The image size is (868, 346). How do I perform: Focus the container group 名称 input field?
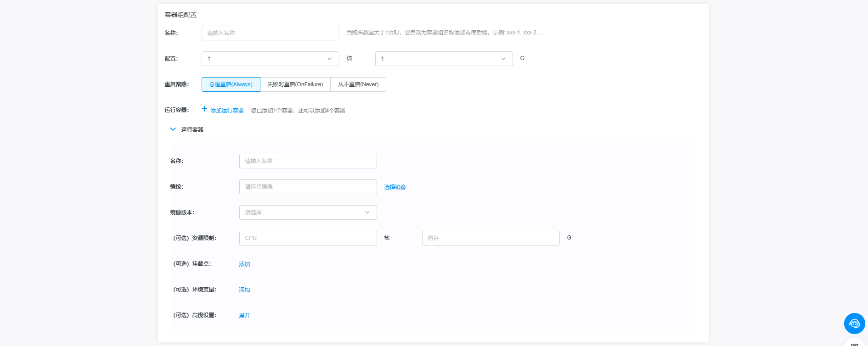270,33
